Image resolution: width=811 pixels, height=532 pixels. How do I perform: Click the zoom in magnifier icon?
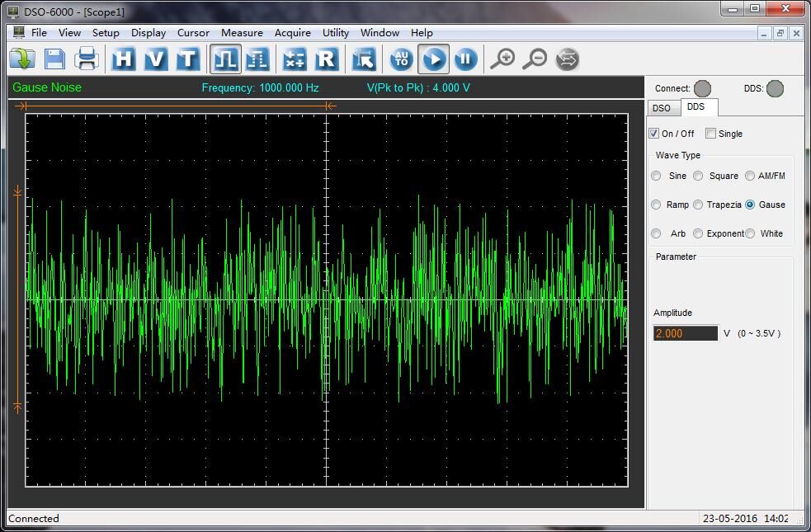pyautogui.click(x=502, y=59)
